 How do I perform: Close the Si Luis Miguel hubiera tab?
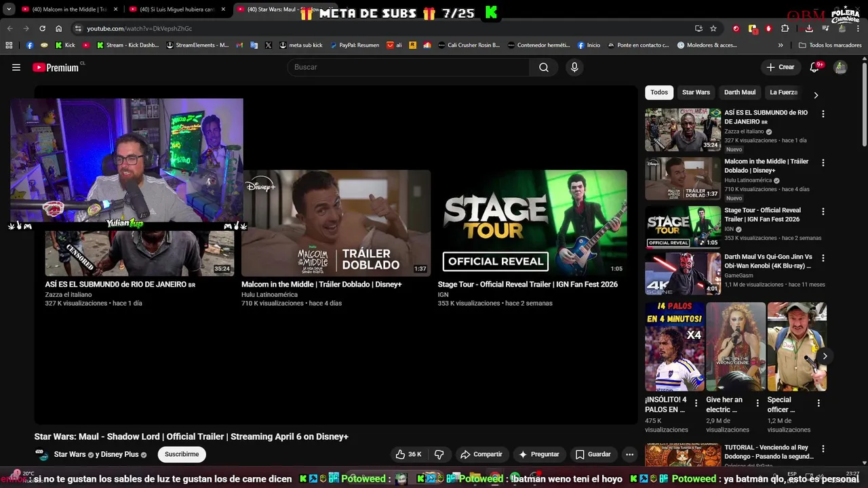[223, 9]
